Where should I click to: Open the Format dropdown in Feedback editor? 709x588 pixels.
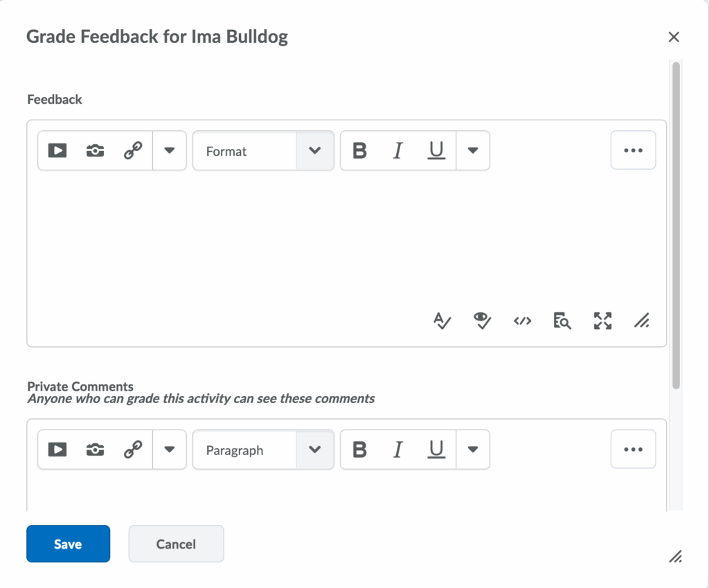click(x=263, y=151)
